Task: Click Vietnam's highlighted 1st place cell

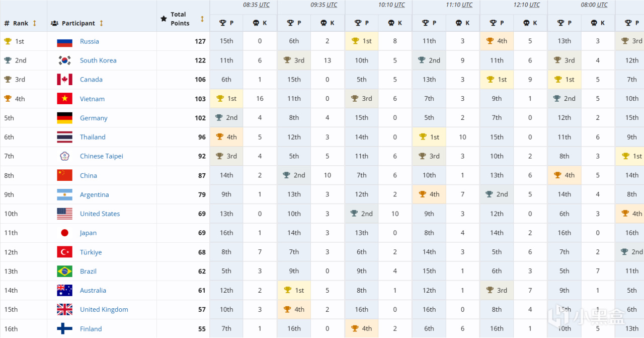Action: coord(226,99)
